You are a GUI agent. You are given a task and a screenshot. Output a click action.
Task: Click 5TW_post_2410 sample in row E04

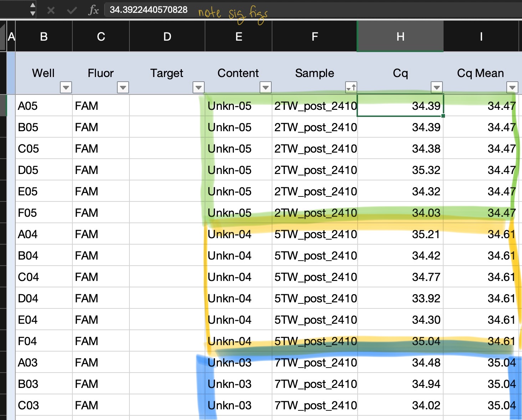click(315, 319)
